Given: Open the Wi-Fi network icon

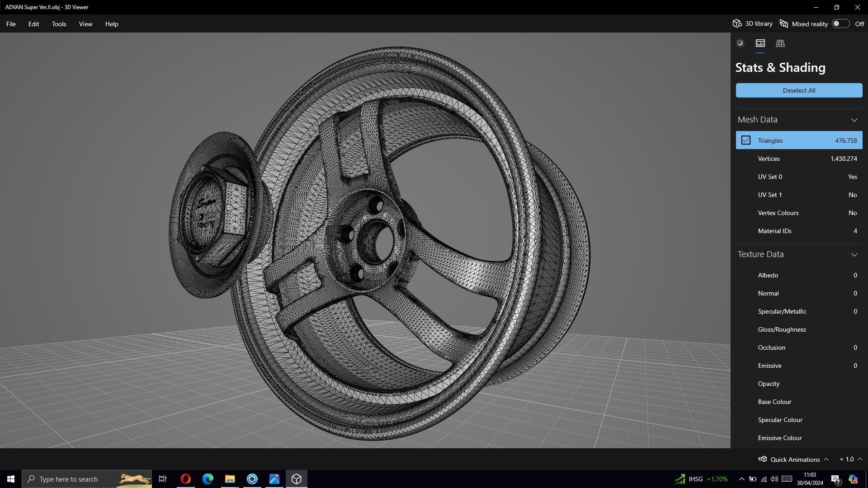Looking at the screenshot, I should coord(764,479).
